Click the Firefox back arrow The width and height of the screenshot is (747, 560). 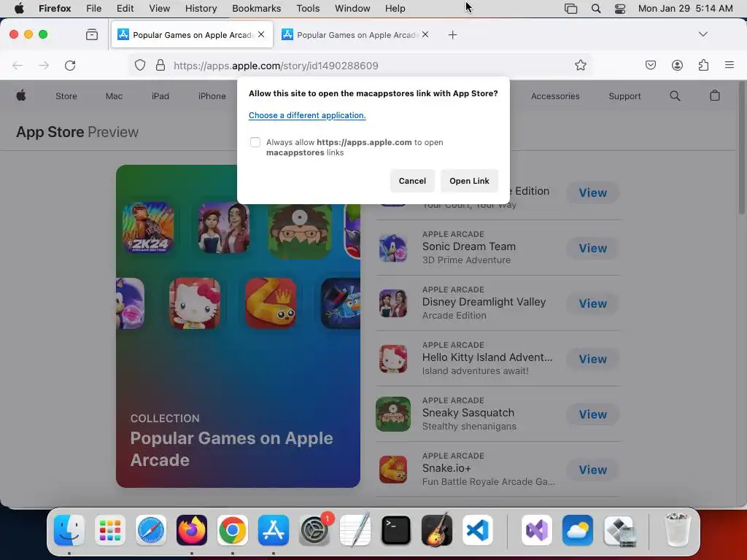[18, 65]
